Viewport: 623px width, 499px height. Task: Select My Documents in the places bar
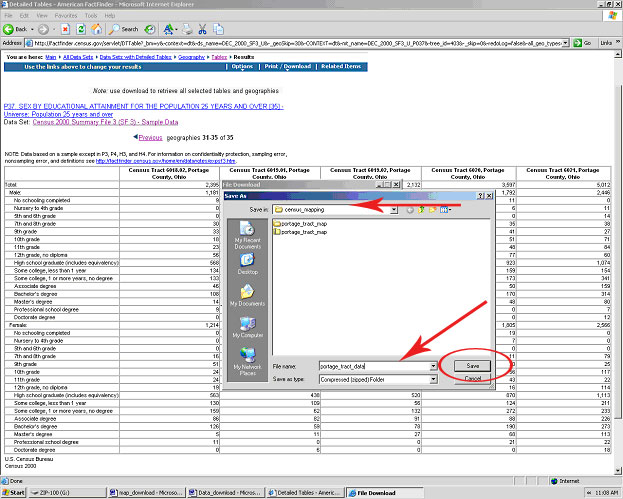(247, 295)
